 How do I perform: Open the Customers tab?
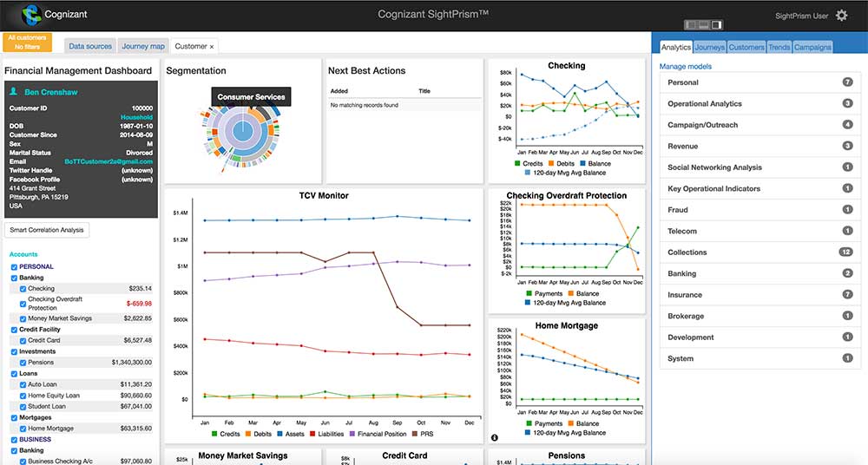pos(746,47)
